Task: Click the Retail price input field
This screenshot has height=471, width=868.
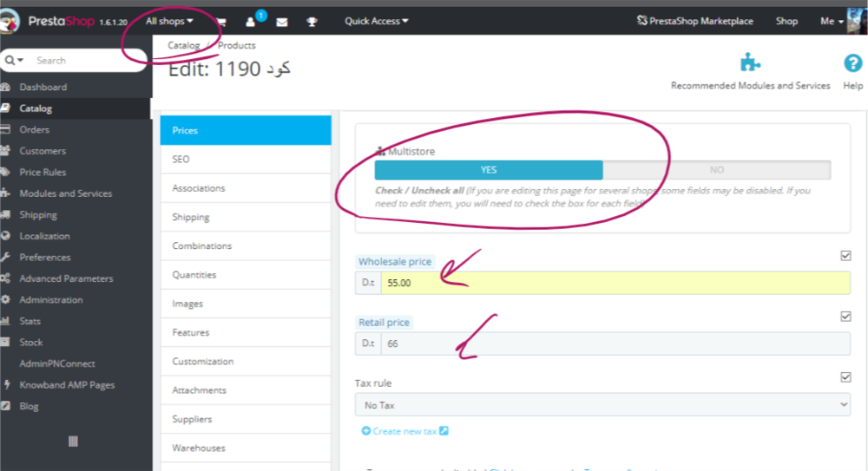Action: [x=615, y=343]
